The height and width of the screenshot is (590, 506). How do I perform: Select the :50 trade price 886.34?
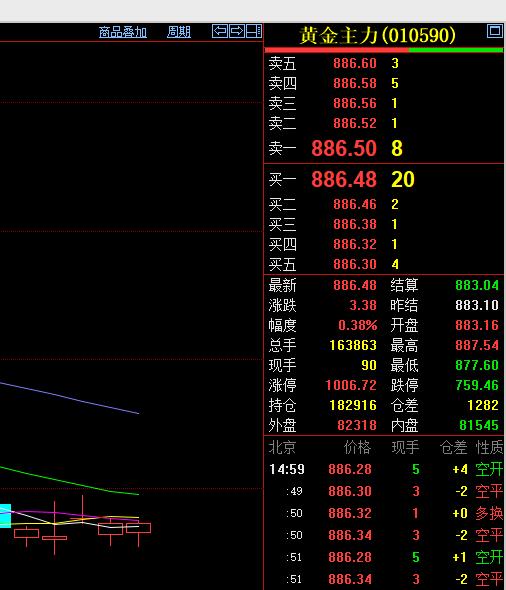click(350, 535)
